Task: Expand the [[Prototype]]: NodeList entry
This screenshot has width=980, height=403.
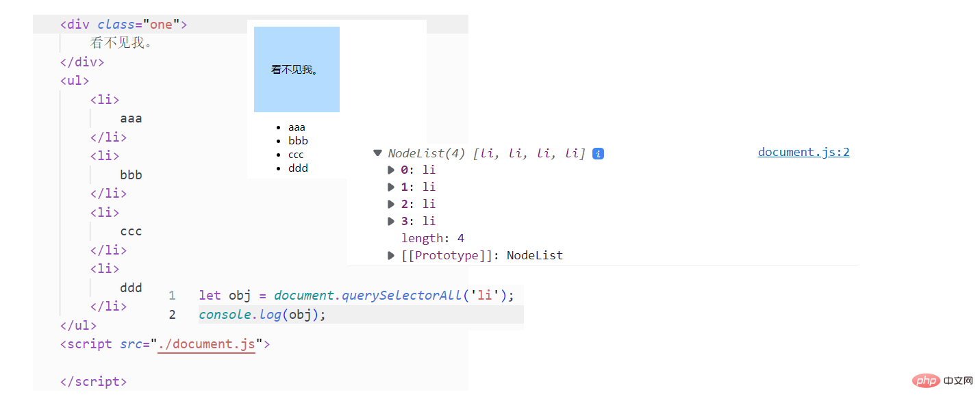Action: click(x=391, y=255)
